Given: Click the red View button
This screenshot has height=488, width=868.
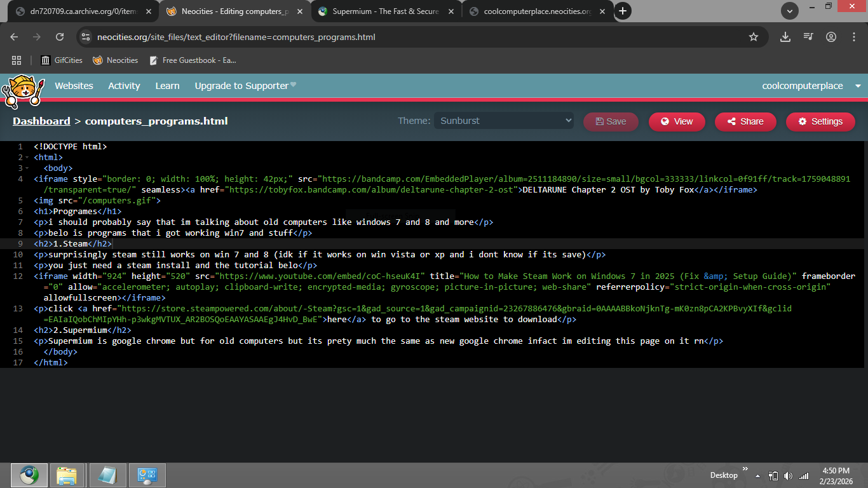Looking at the screenshot, I should [677, 121].
